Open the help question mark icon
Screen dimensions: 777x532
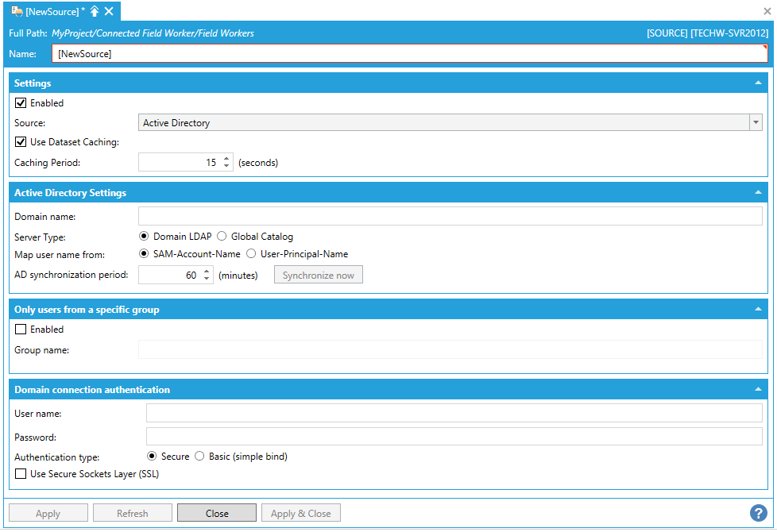[758, 513]
